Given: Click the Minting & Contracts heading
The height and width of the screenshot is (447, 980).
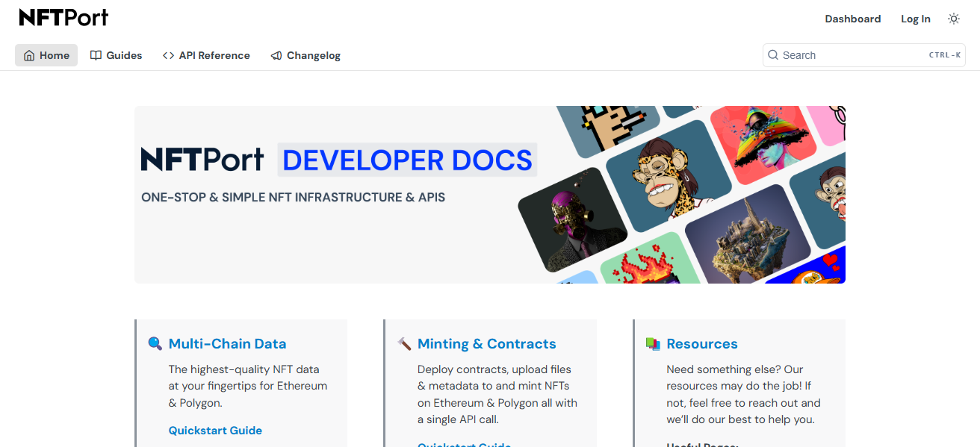Looking at the screenshot, I should [487, 344].
